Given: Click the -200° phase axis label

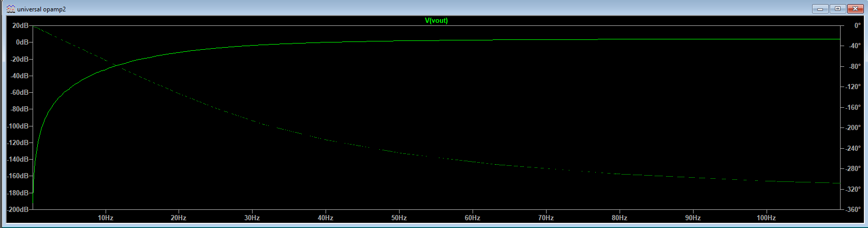Looking at the screenshot, I should pyautogui.click(x=852, y=127).
